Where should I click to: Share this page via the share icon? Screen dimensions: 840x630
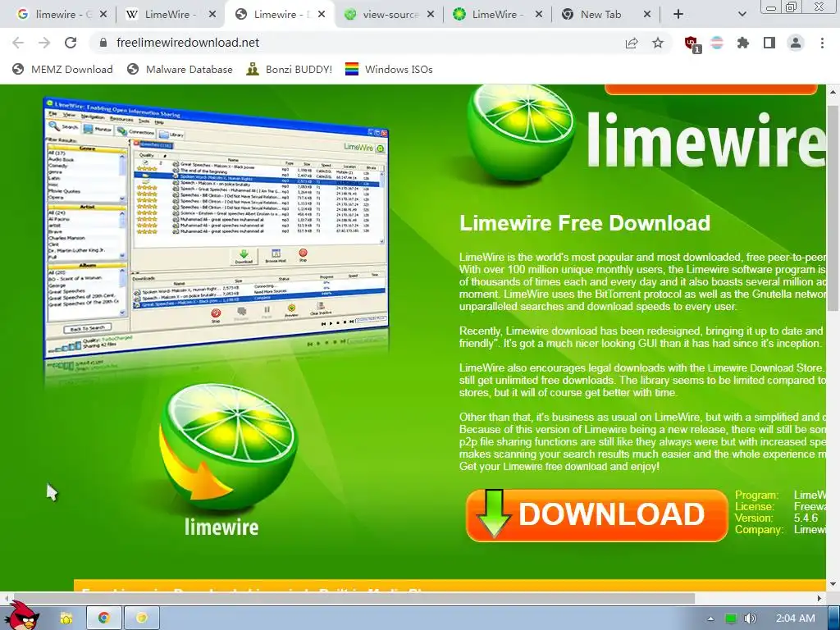coord(632,43)
